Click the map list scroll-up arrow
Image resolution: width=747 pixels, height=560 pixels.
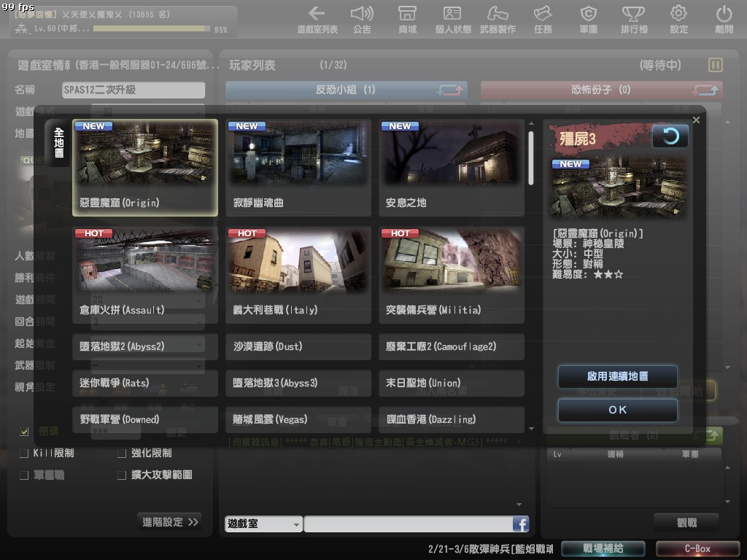(x=531, y=124)
